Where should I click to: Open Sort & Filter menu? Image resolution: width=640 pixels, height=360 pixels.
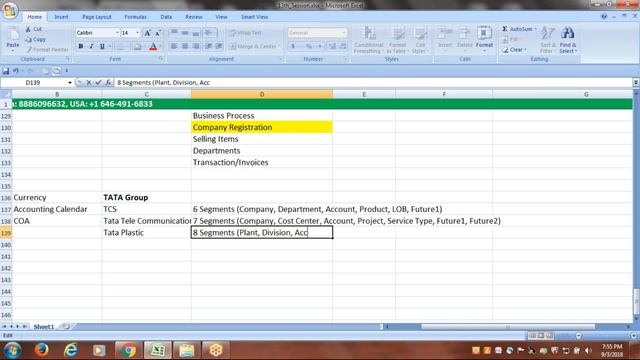click(547, 40)
